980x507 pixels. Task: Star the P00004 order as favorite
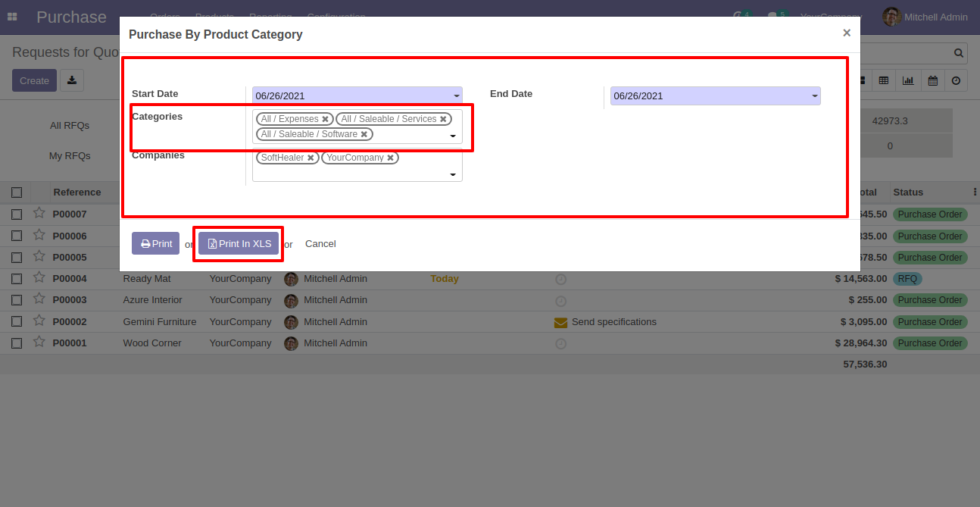[x=39, y=278]
